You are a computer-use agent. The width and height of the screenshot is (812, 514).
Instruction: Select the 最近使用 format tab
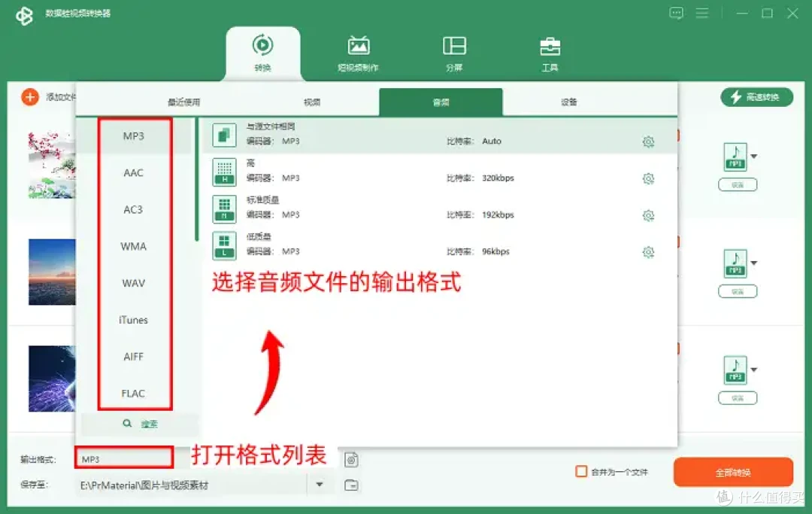pyautogui.click(x=184, y=102)
